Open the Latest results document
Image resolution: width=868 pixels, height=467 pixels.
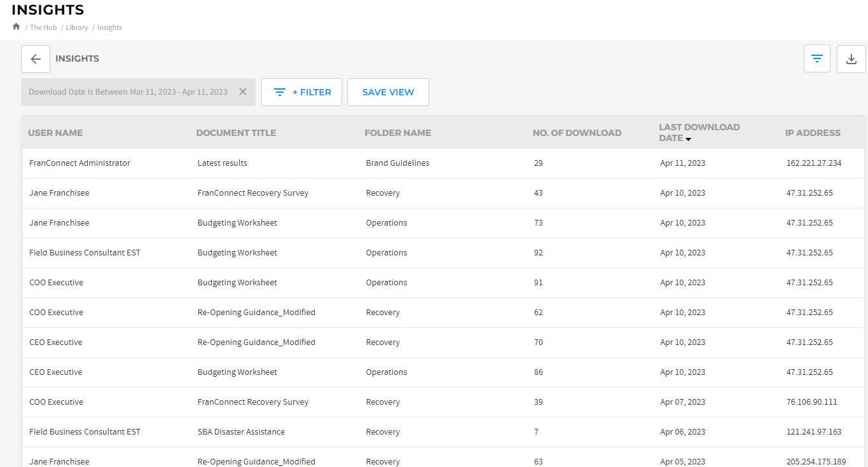223,163
